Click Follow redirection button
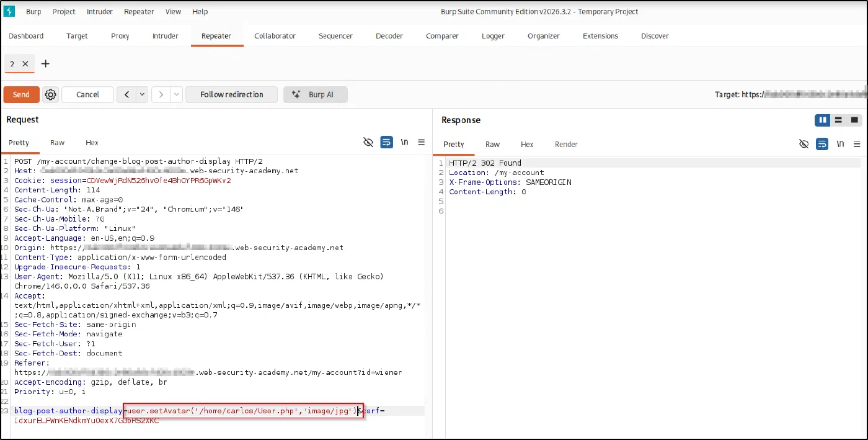Image resolution: width=868 pixels, height=440 pixels. click(232, 94)
